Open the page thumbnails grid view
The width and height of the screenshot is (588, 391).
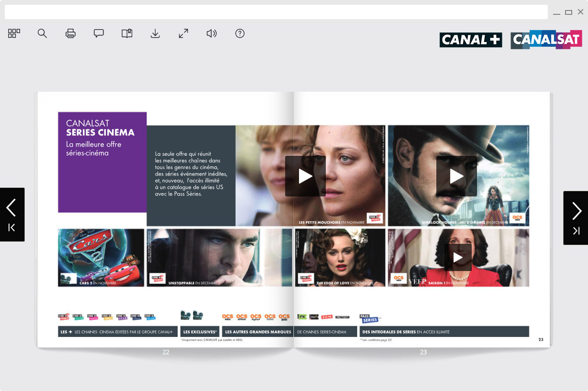[x=13, y=33]
